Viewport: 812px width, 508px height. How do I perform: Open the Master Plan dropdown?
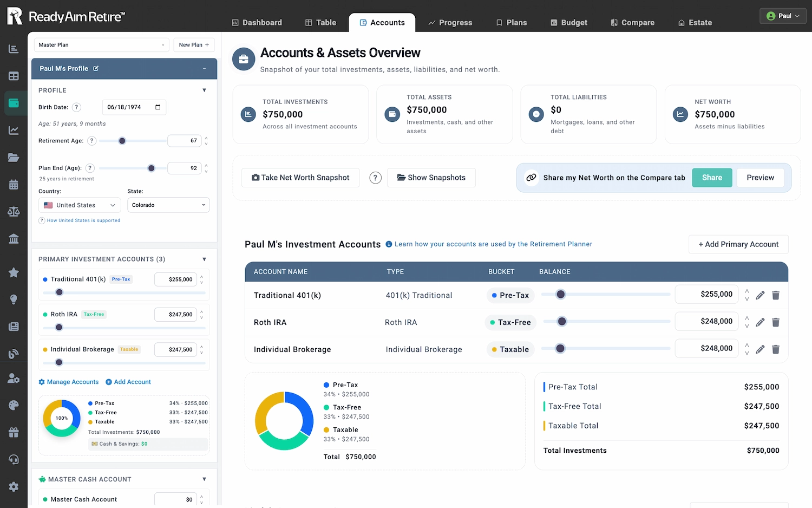[101, 45]
